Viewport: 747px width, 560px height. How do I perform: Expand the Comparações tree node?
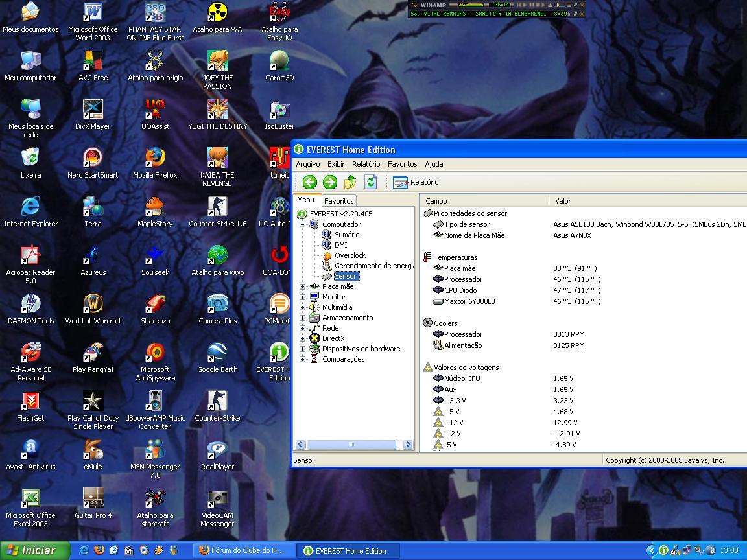(303, 360)
